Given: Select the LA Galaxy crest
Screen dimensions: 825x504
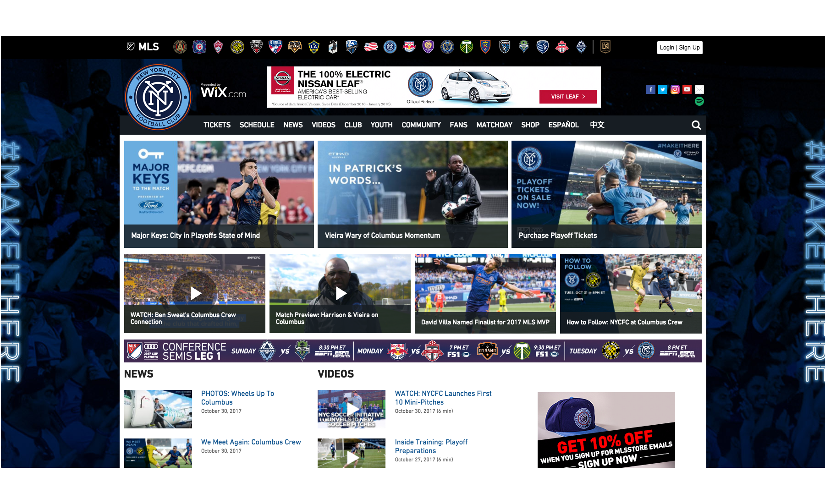Looking at the screenshot, I should pyautogui.click(x=314, y=47).
